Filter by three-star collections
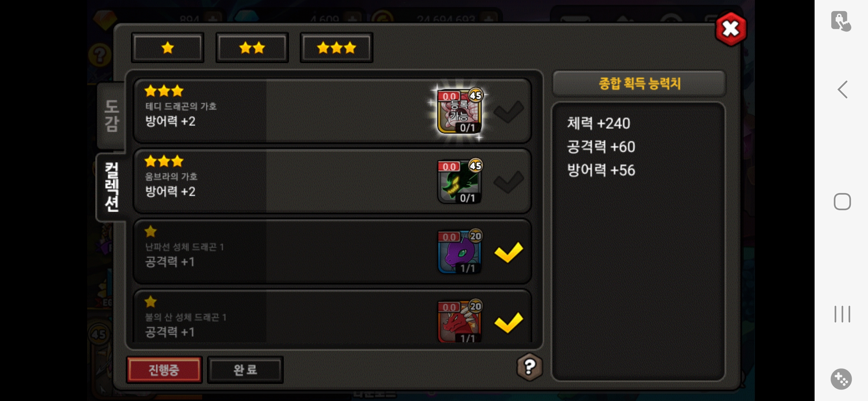868x401 pixels. [336, 48]
